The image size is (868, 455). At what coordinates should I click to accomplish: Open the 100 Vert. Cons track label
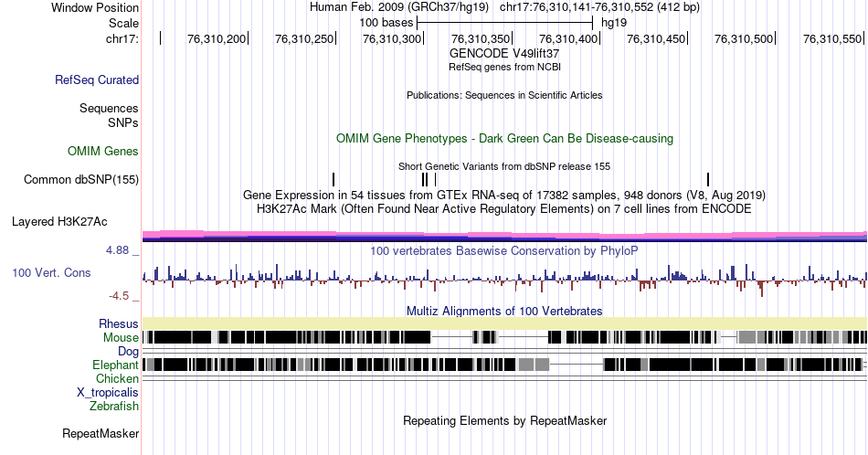(x=51, y=272)
